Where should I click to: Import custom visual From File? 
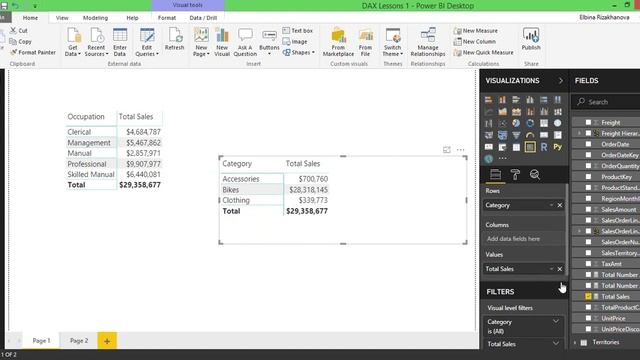(x=365, y=42)
